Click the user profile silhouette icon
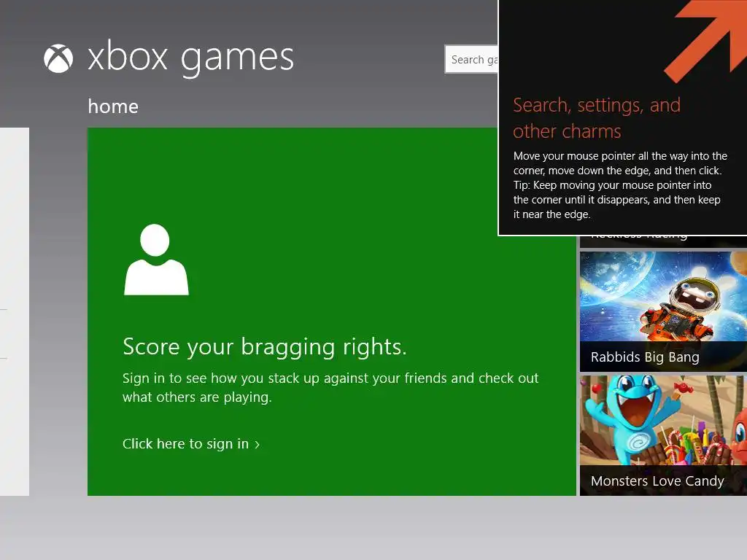 click(156, 260)
